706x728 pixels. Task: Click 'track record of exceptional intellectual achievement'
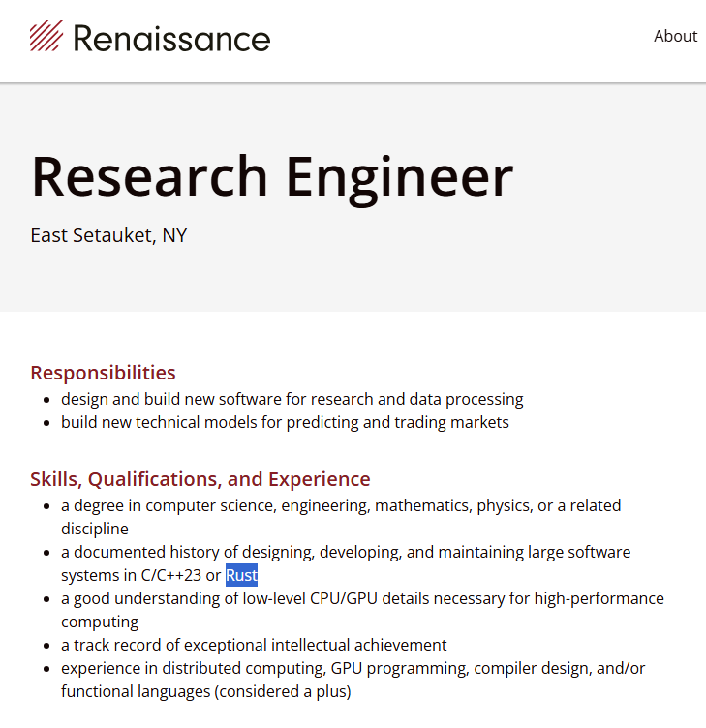click(254, 646)
